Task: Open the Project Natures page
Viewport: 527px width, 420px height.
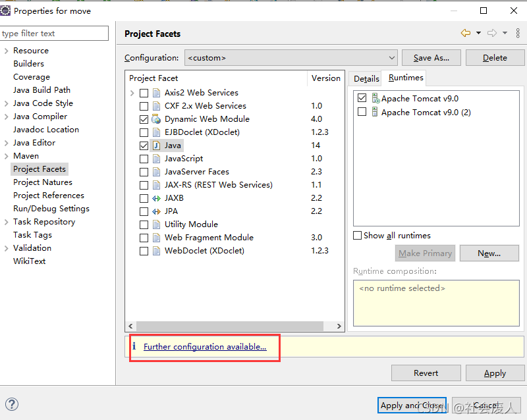Action: (x=43, y=182)
